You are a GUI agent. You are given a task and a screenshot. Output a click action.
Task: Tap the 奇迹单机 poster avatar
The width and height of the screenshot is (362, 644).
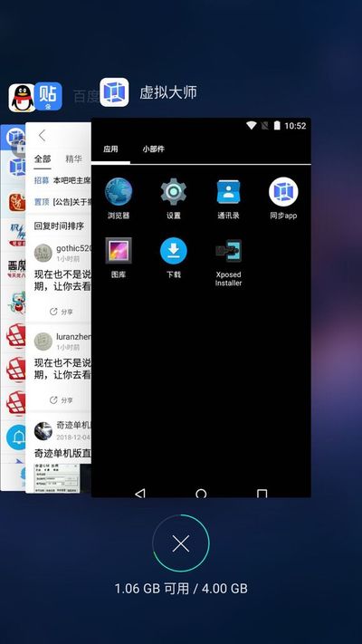click(43, 431)
